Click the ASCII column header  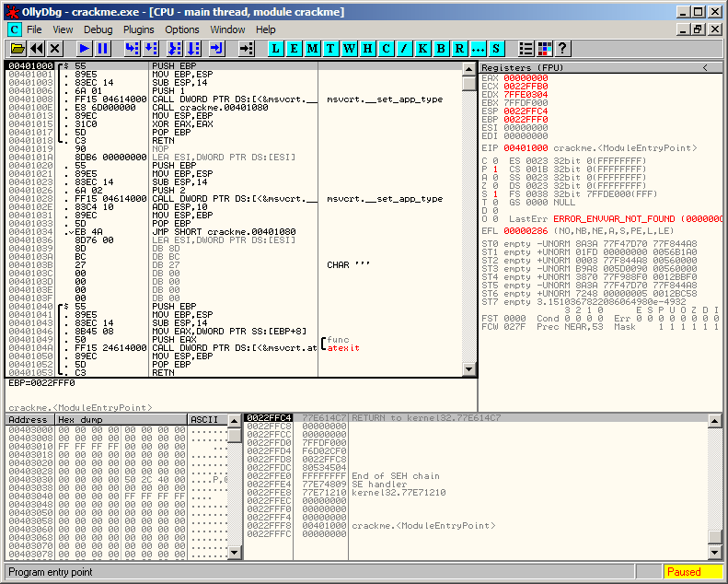pyautogui.click(x=207, y=419)
